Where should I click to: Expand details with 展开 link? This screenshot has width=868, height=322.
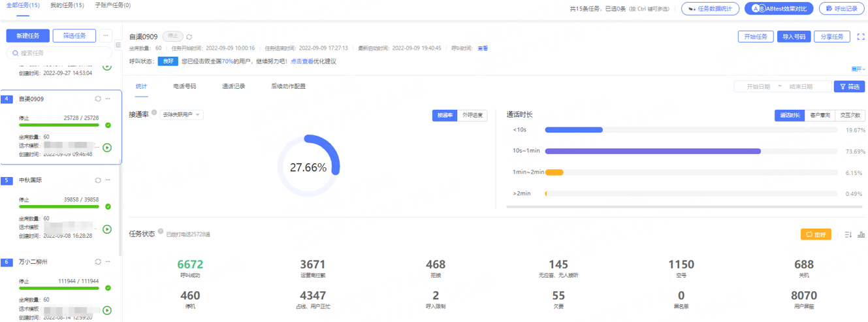(x=857, y=69)
